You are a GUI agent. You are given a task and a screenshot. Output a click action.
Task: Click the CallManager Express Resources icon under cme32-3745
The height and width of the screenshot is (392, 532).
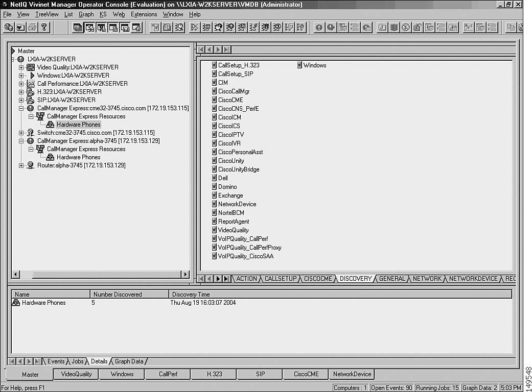(x=40, y=116)
